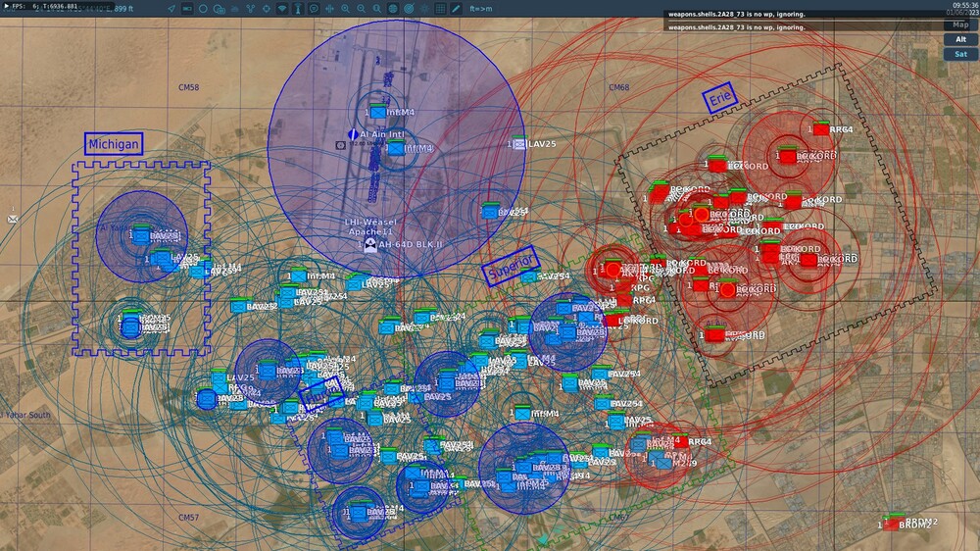Click the radar bullseye target icon
This screenshot has height=551, width=980.
tap(409, 9)
